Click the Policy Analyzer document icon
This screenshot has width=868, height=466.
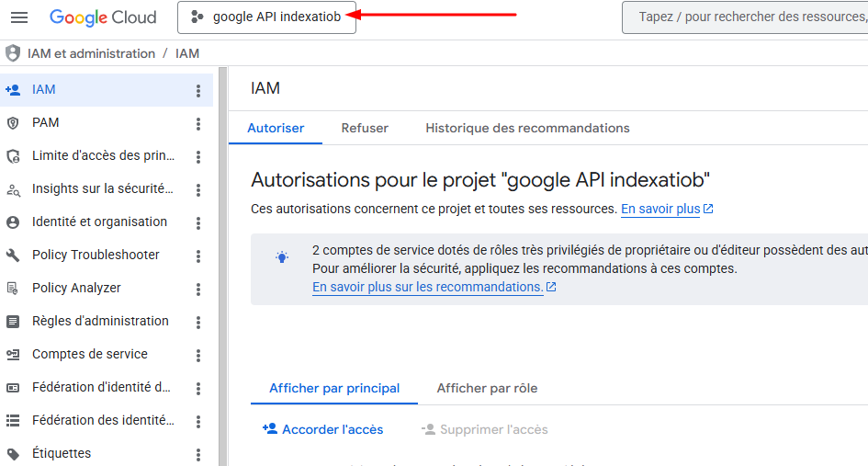12,288
